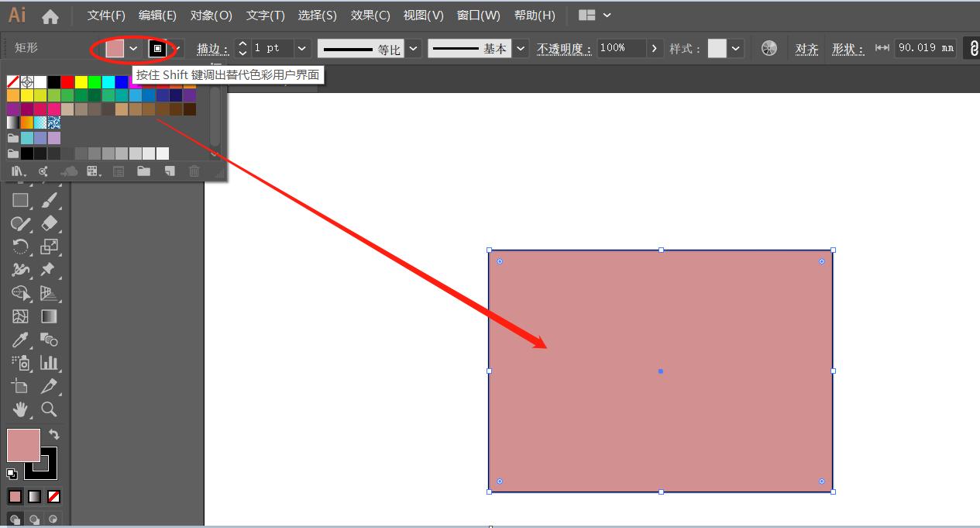Select the Eyedropper tool

(20, 340)
